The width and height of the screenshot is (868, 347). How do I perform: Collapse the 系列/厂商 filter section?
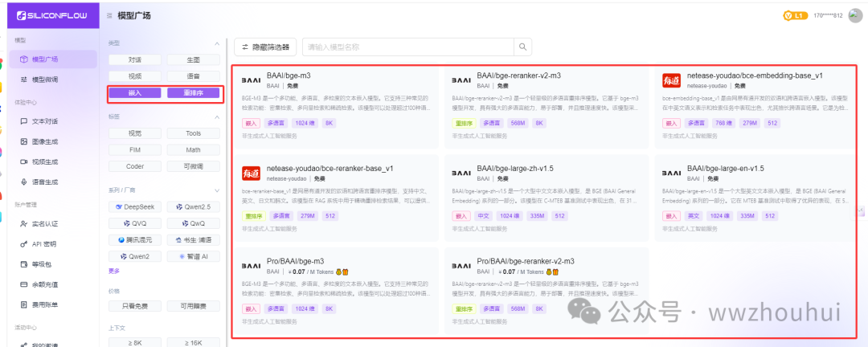[x=215, y=190]
